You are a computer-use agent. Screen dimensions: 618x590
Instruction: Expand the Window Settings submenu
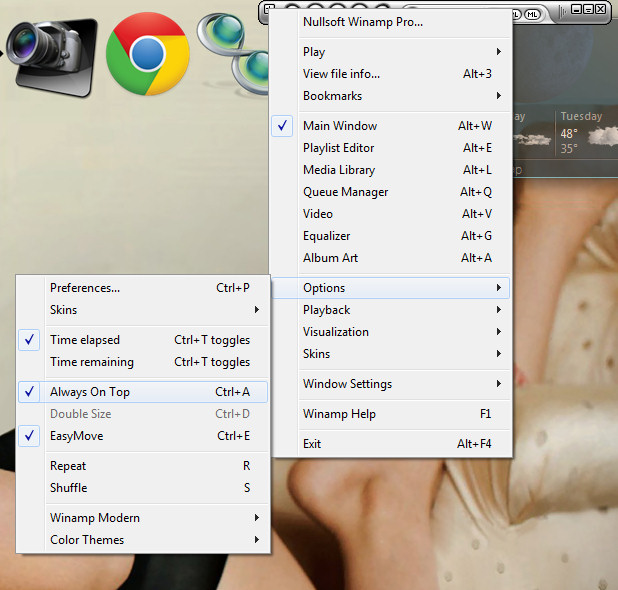[390, 384]
